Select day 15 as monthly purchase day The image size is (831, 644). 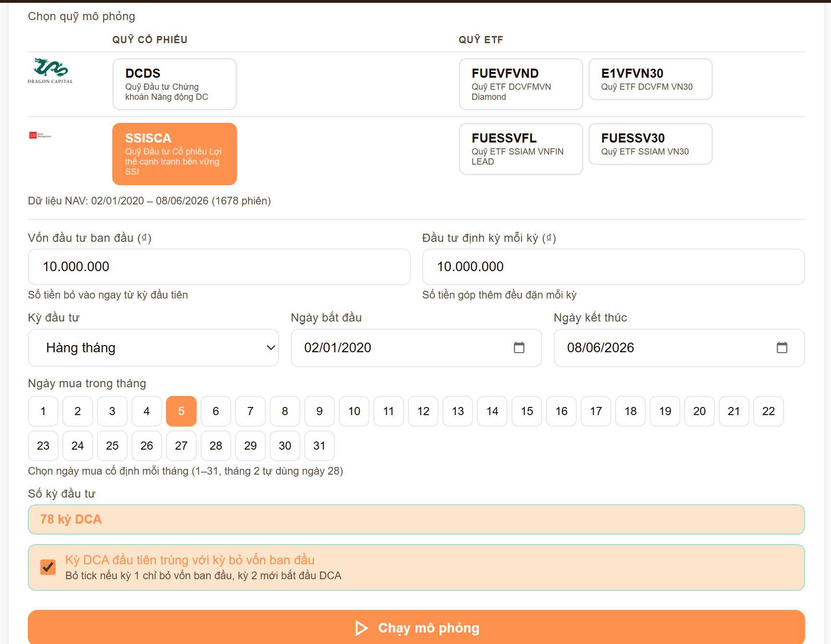[x=527, y=411]
